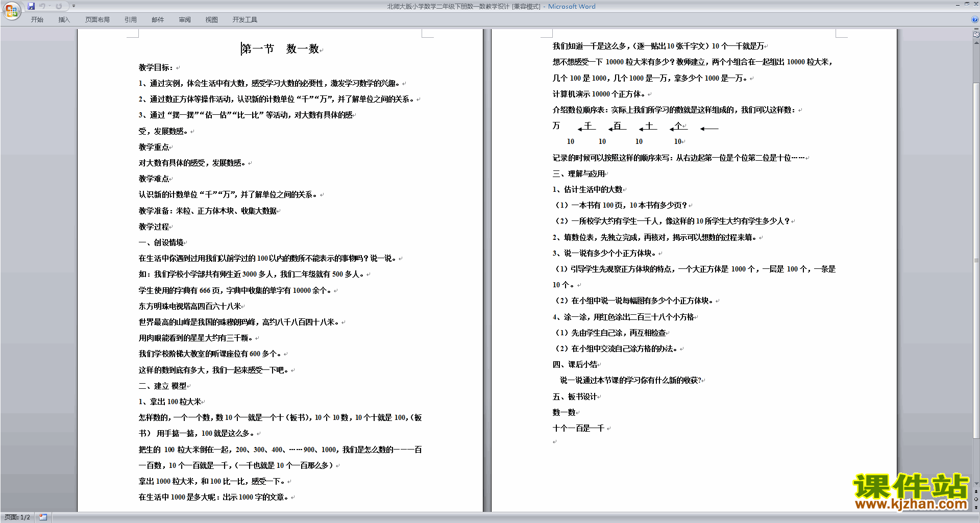Screen dimensions: 980x523
Task: Click the line (2)在小组中交流自己涂方格的办法
Action: 617,348
